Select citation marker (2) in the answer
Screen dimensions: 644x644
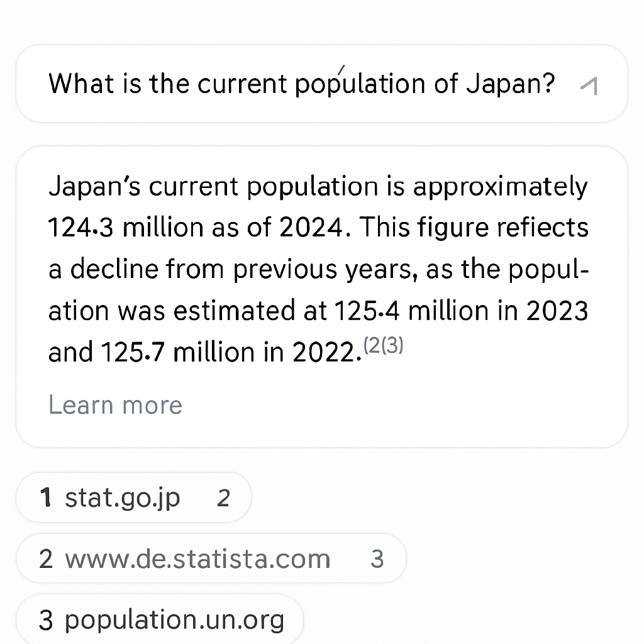point(372,345)
